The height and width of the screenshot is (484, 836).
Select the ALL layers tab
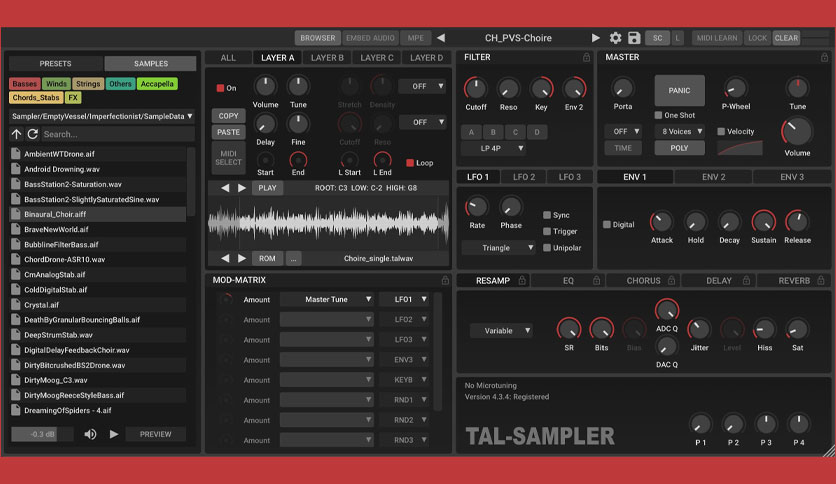coord(228,58)
